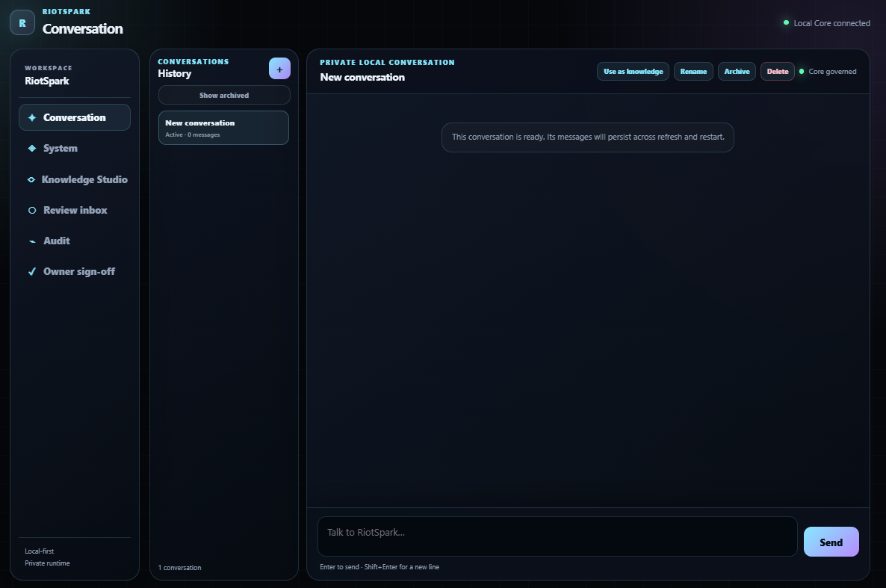This screenshot has height=588, width=886.
Task: Click the green Local Core connected dot
Action: (x=786, y=22)
